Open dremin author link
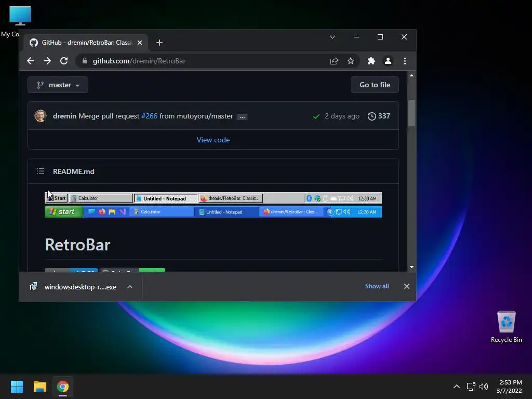The image size is (532, 399). tap(64, 116)
